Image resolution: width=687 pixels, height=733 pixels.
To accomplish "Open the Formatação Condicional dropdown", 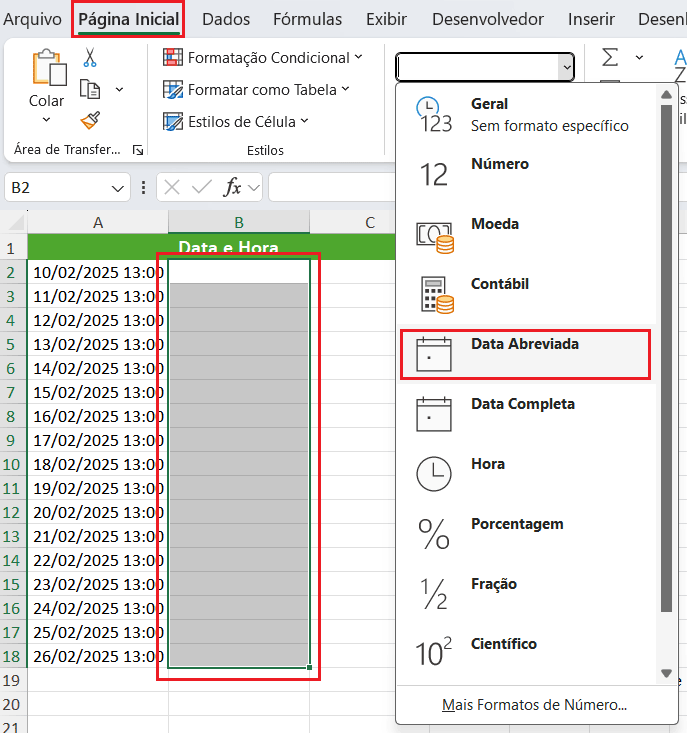I will [x=262, y=58].
